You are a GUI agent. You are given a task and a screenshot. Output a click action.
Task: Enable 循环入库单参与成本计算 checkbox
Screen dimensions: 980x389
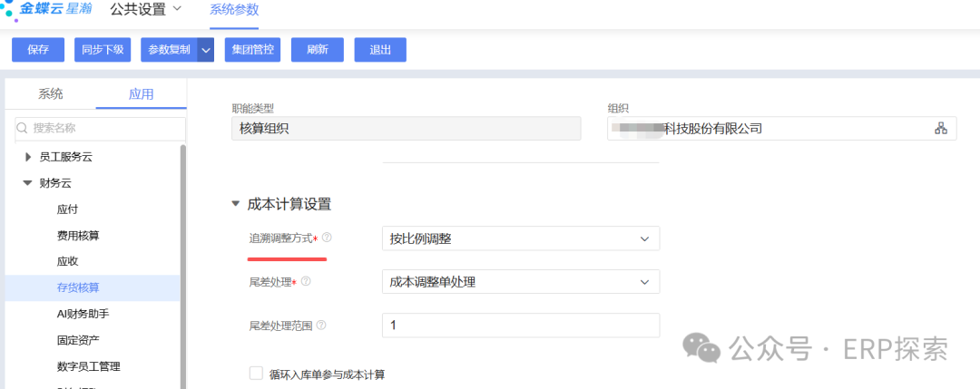click(256, 374)
